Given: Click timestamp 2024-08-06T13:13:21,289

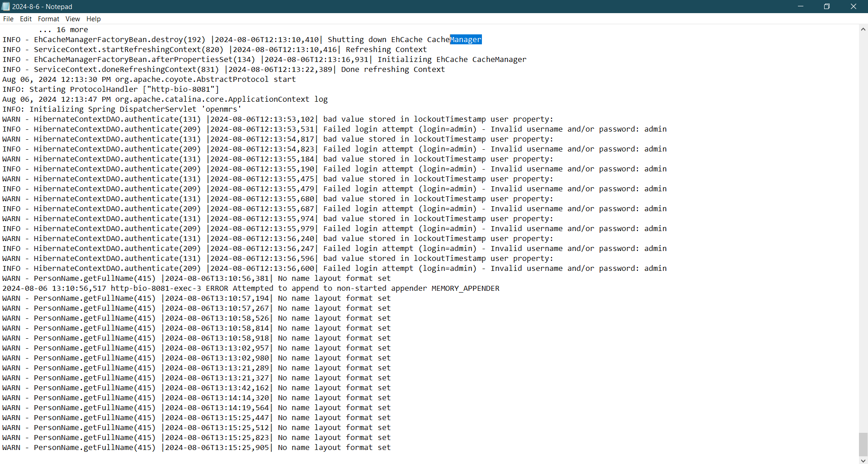Looking at the screenshot, I should (x=217, y=368).
